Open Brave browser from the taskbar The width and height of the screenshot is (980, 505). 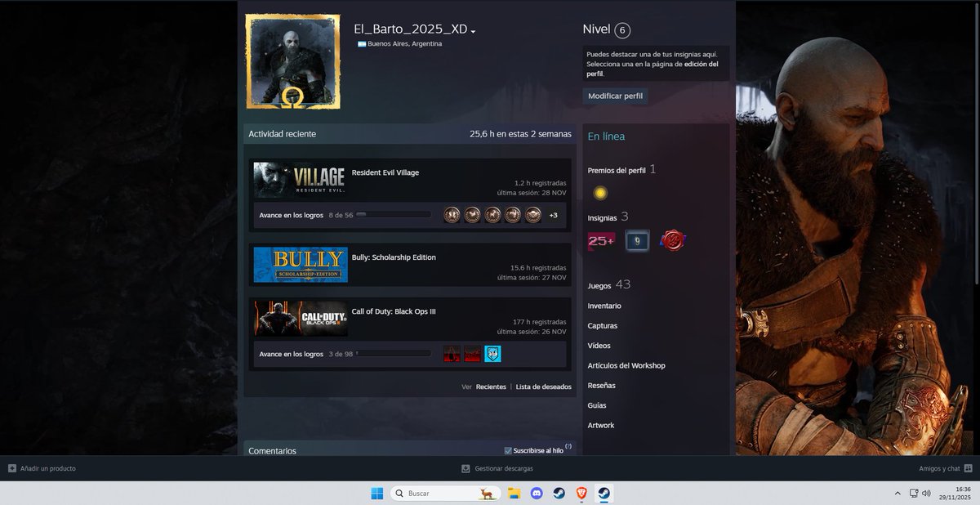coord(581,493)
